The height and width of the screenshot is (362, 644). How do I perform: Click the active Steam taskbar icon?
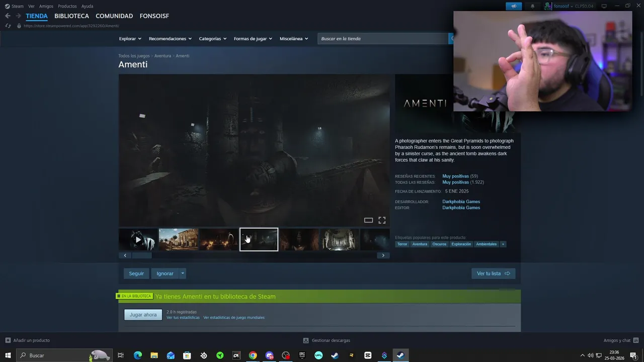coord(400,355)
